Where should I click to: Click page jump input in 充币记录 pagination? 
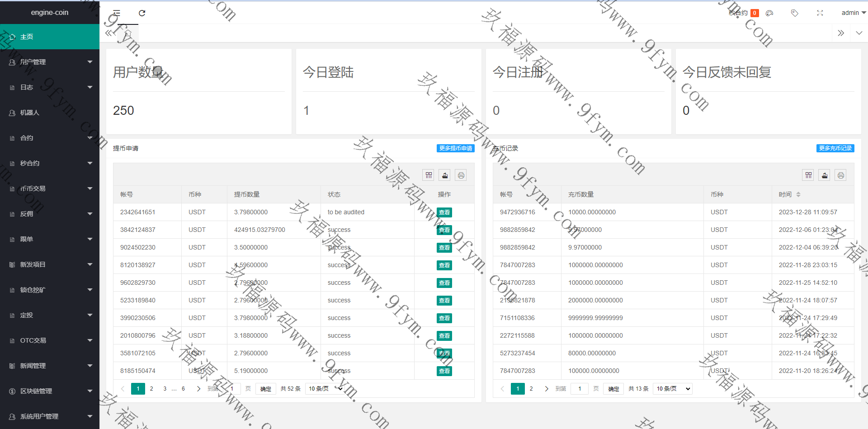580,389
